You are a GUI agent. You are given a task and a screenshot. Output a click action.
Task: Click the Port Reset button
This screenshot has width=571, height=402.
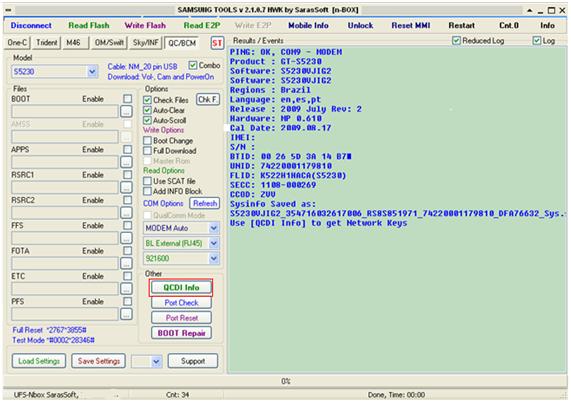181,318
